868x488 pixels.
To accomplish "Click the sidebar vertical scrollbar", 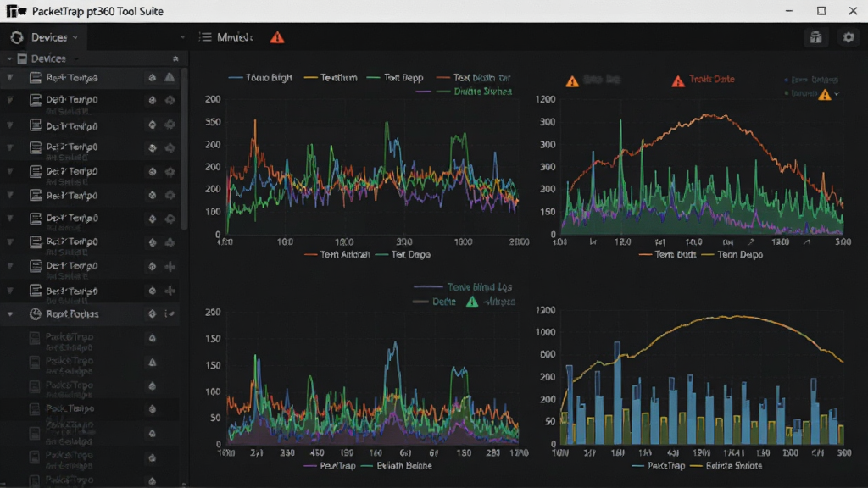I will coord(184,149).
